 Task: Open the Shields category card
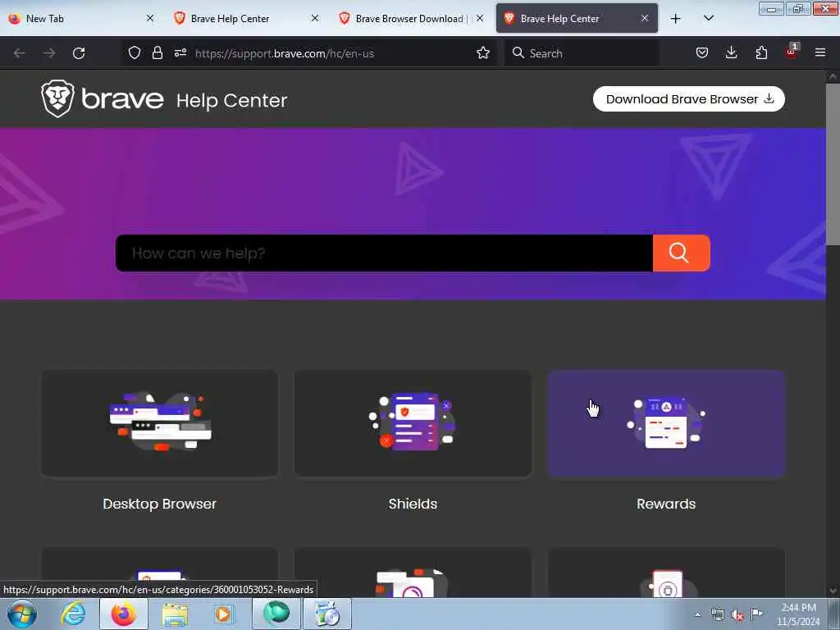413,423
